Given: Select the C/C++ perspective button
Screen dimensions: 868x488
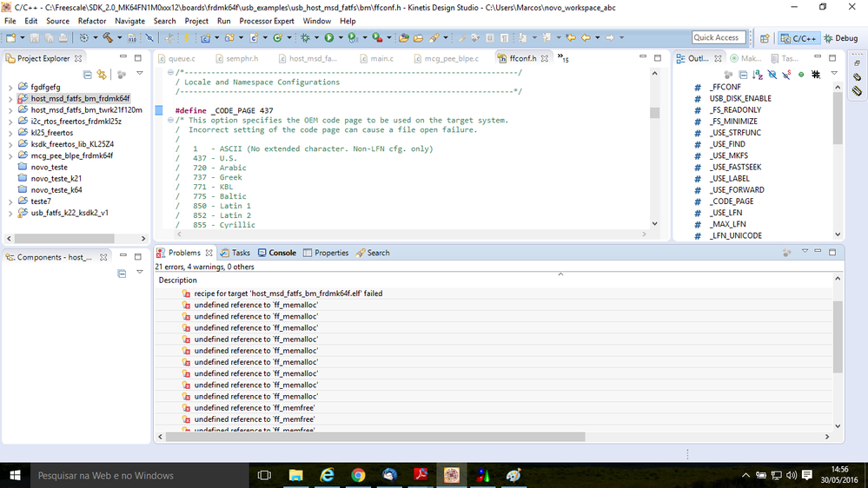Looking at the screenshot, I should coord(798,38).
